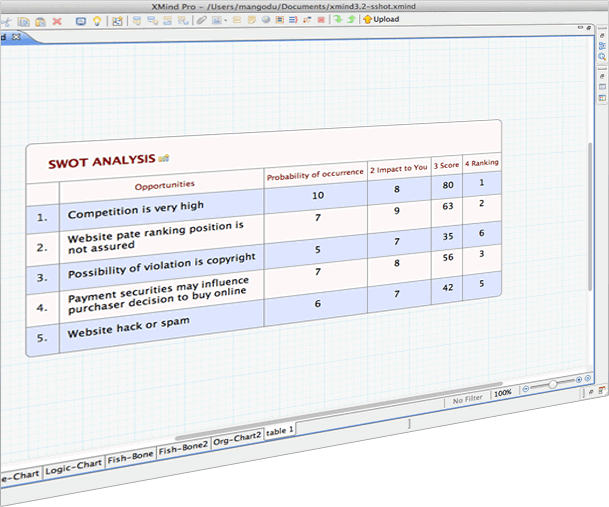Screen dimensions: 609x507
Task: Open the Markers view side icon
Action: point(602,98)
